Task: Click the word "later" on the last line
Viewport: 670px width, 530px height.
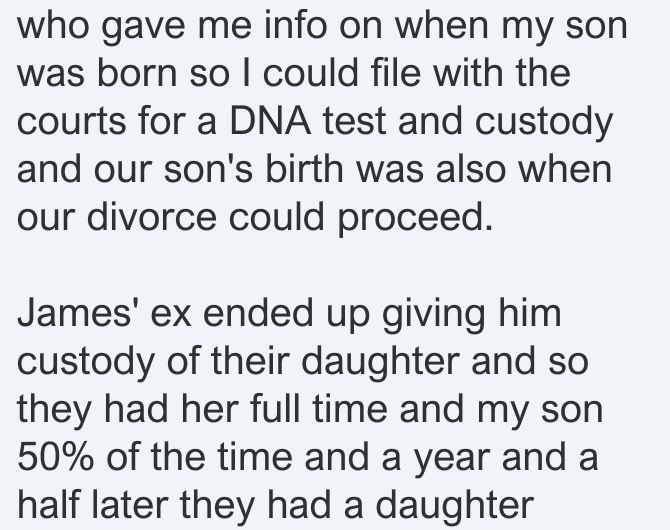Action: coord(130,505)
